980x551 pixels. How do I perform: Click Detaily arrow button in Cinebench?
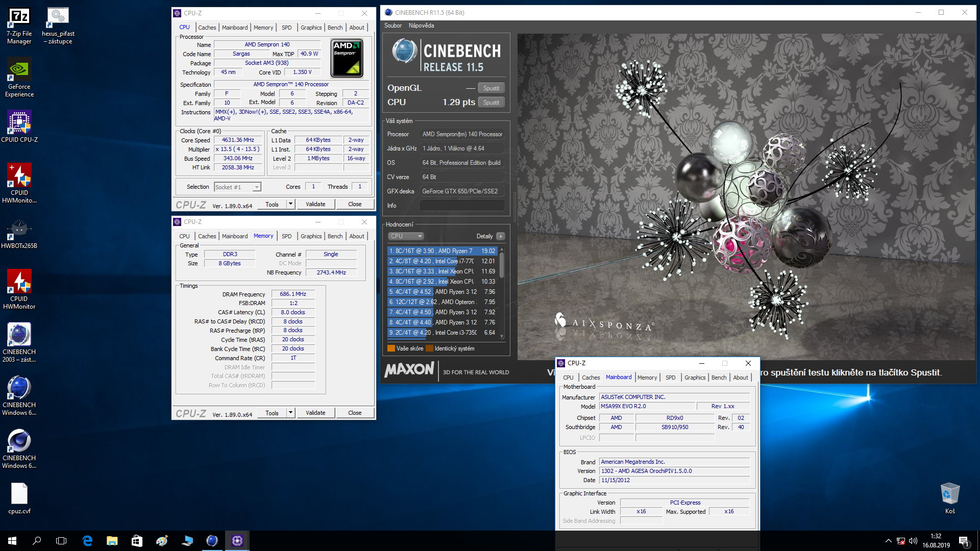click(x=501, y=236)
